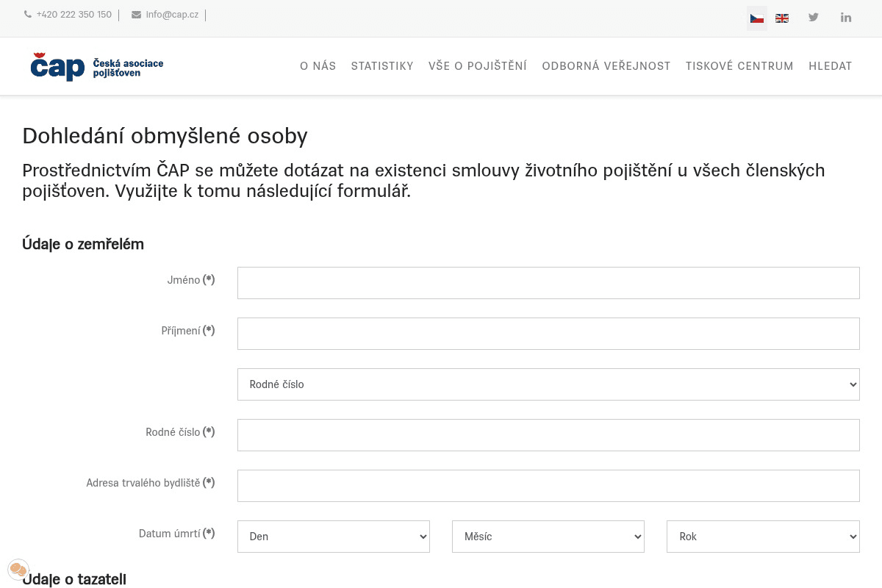Send email to info@cap.cz
Viewport: 882px width, 588px height.
coord(172,15)
